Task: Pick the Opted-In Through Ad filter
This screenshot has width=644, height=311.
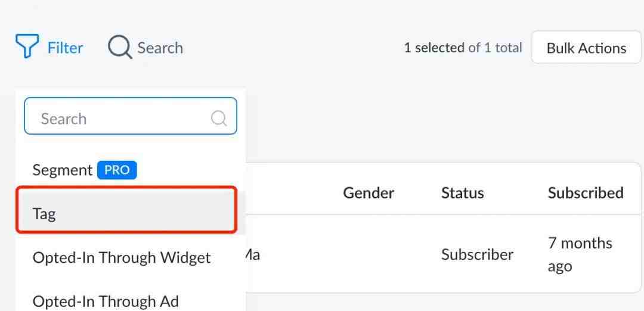Action: (x=106, y=301)
